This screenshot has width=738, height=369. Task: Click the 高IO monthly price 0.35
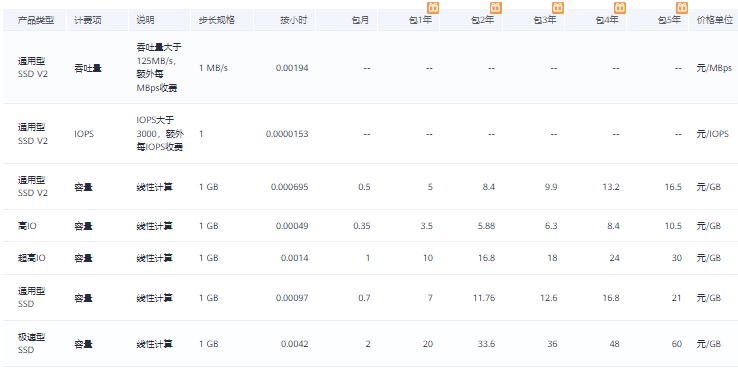[x=361, y=226]
